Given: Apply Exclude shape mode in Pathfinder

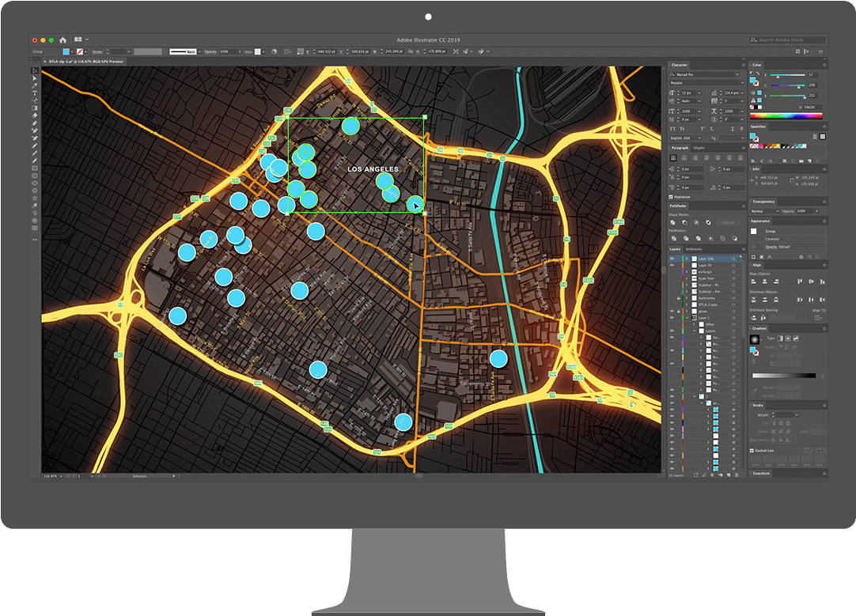Looking at the screenshot, I should click(x=708, y=223).
